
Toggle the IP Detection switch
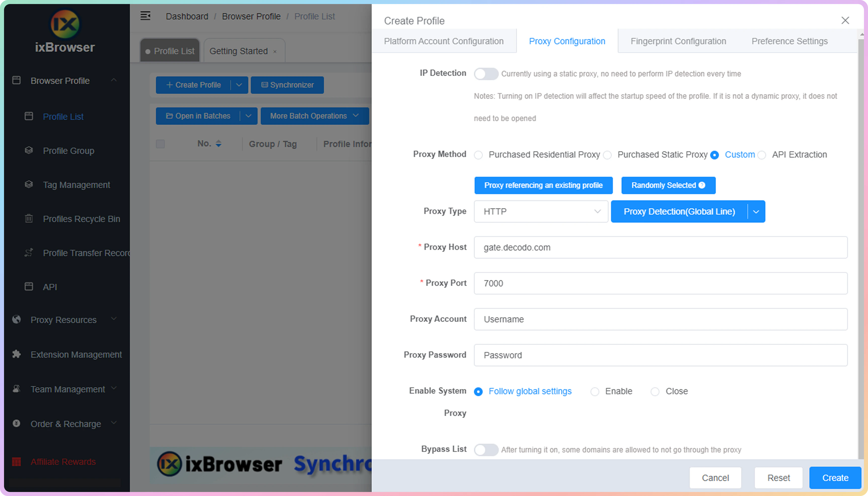pos(486,74)
